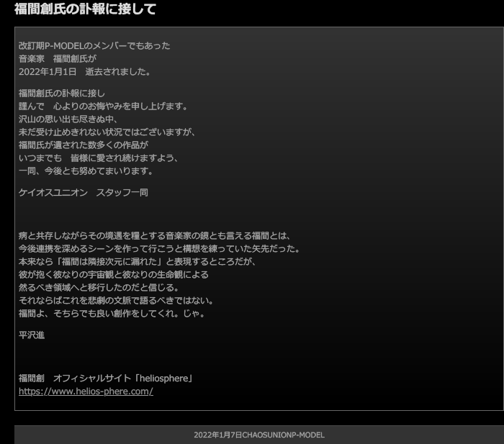The image size is (504, 444).
Task: Click the signature ケイオスユニオン スタッフ一同
Action: pyautogui.click(x=84, y=193)
